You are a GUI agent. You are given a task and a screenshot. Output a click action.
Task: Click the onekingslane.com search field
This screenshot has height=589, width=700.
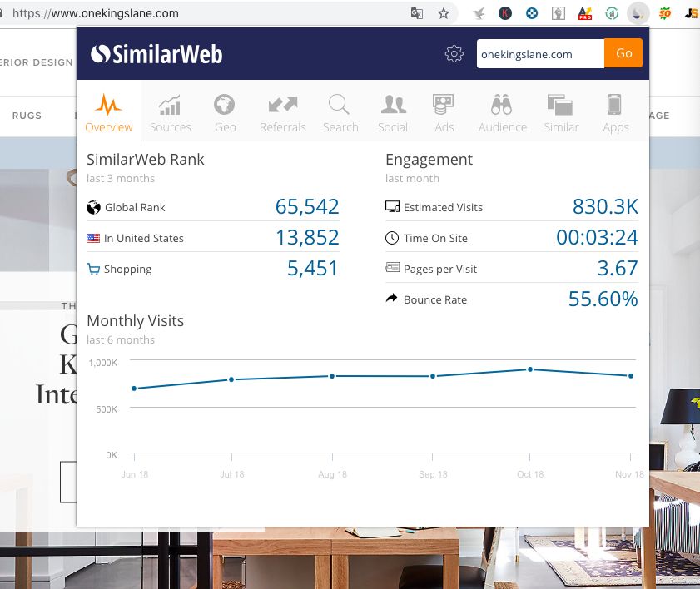click(x=540, y=54)
